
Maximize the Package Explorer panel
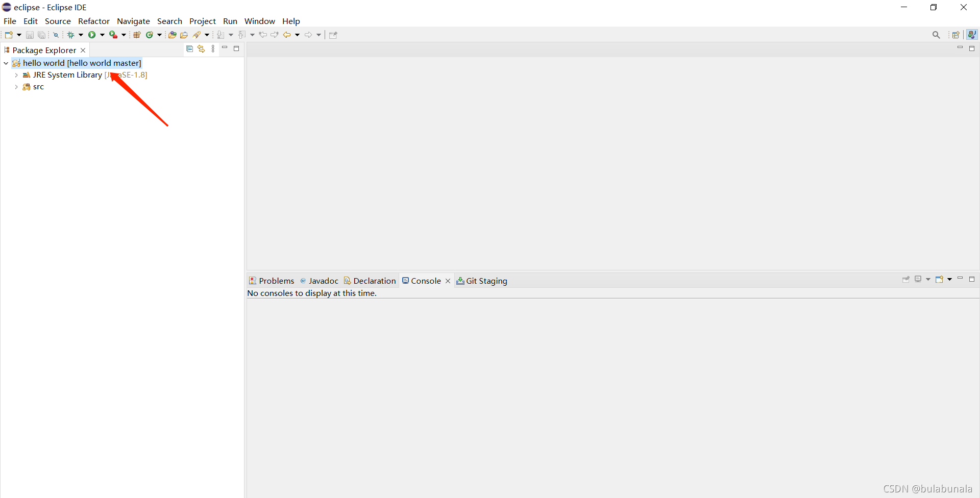tap(236, 48)
